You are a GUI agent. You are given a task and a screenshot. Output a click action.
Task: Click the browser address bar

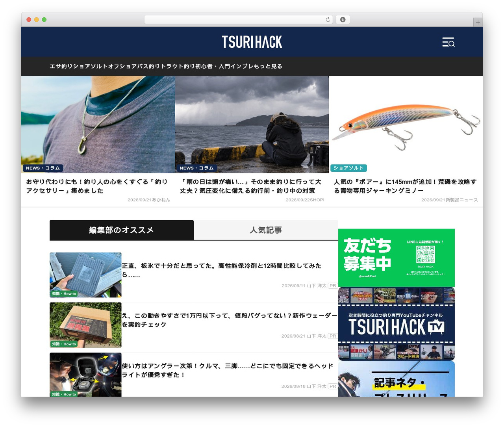(238, 20)
